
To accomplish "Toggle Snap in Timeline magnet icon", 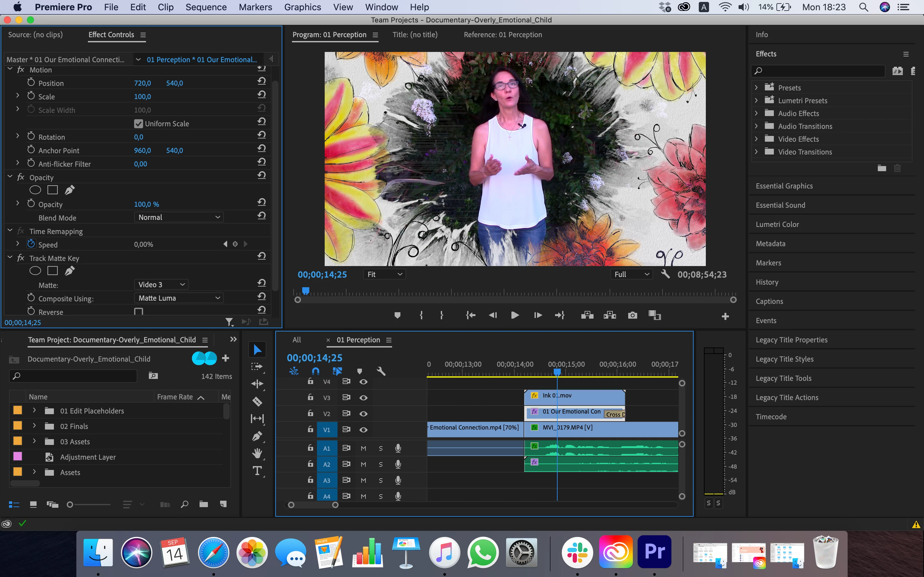I will coord(315,371).
